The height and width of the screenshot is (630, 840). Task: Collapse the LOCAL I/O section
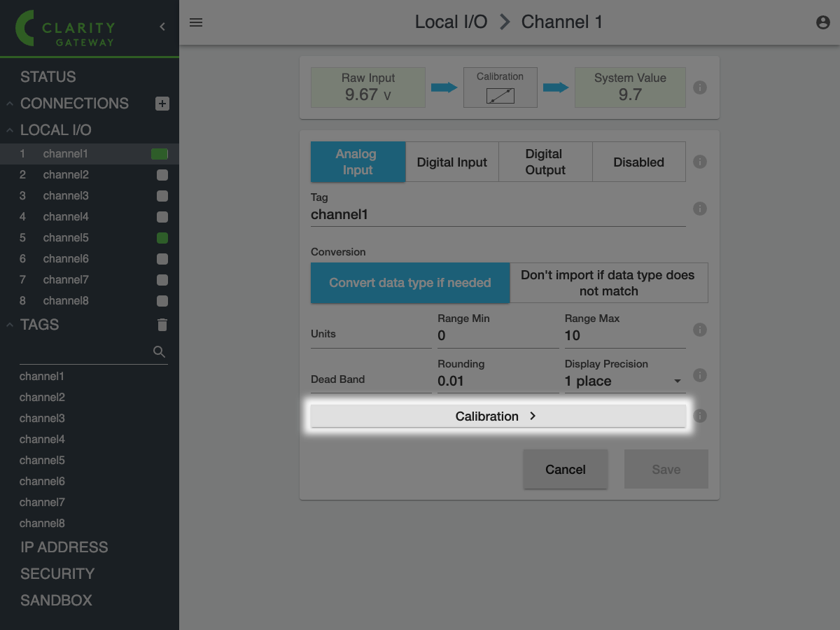10,130
